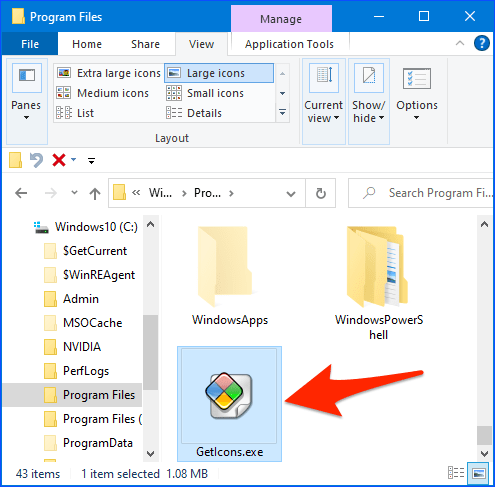Click the Manage contextual tab
495x487 pixels.
coord(281,19)
